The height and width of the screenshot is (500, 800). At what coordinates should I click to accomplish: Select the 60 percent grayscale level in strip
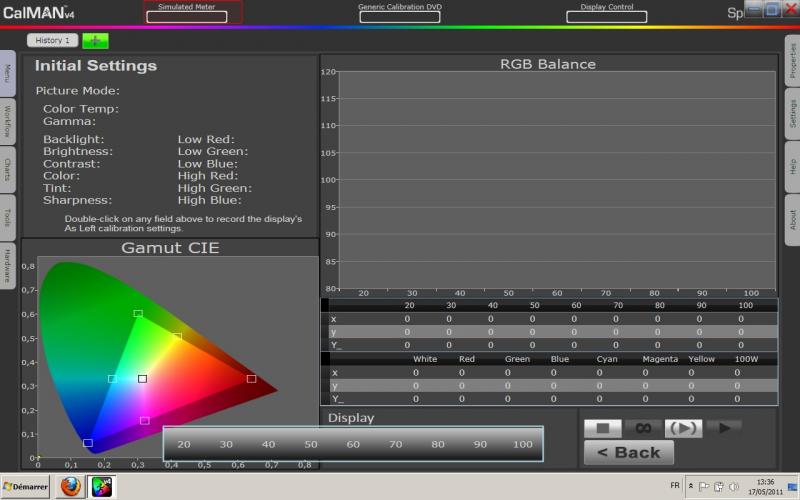354,444
